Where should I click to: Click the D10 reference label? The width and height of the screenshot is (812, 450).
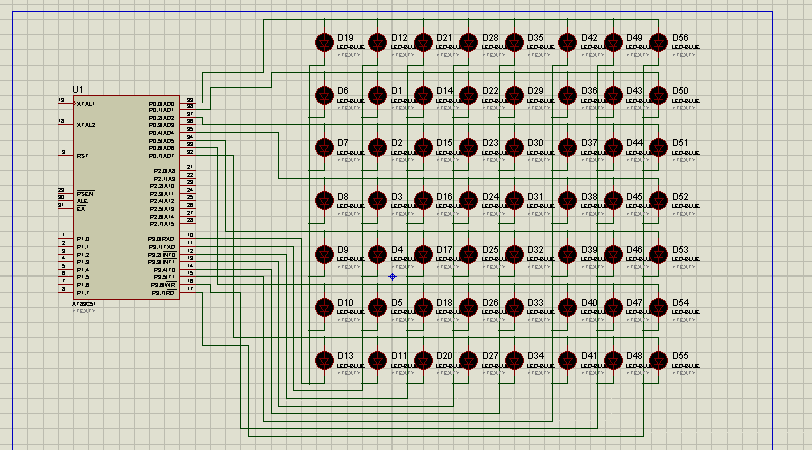coord(345,302)
